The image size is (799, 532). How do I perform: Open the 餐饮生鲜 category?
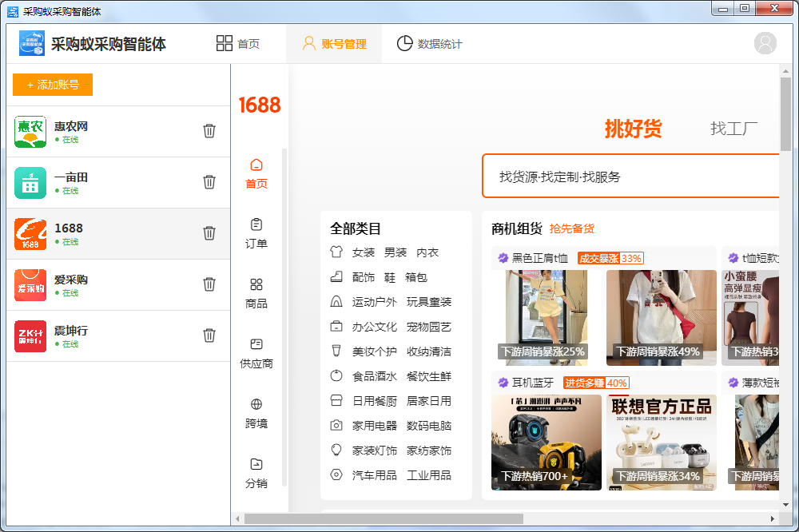tap(429, 376)
